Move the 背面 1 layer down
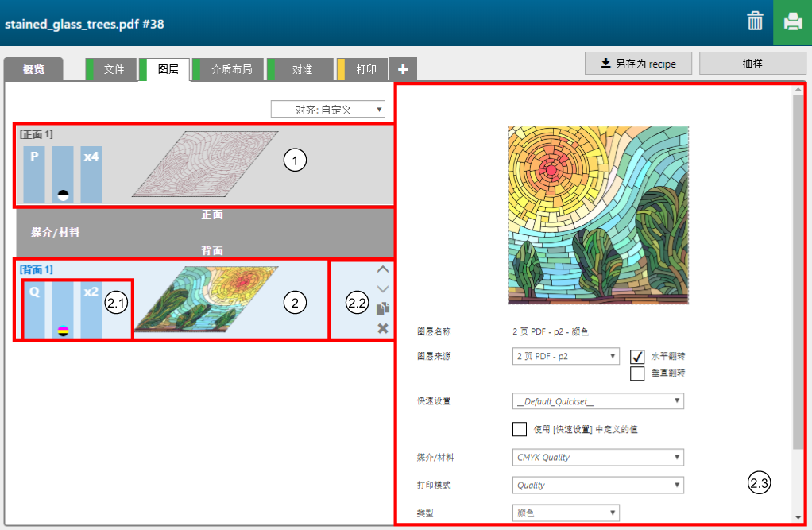 (x=383, y=289)
